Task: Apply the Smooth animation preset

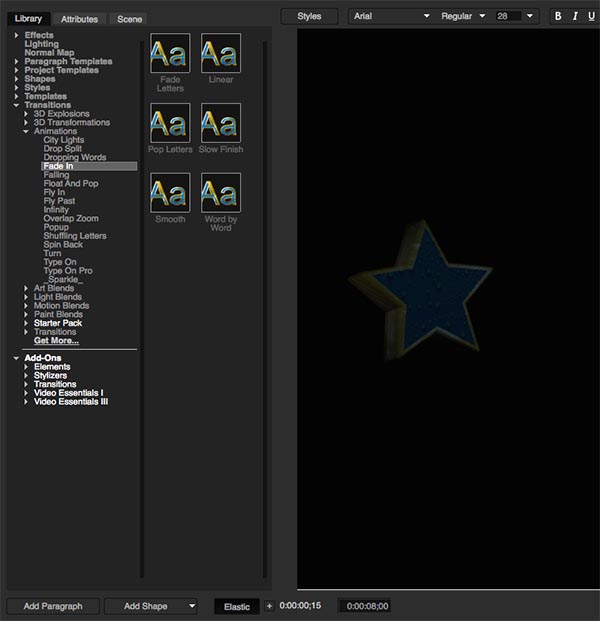Action: (x=170, y=193)
